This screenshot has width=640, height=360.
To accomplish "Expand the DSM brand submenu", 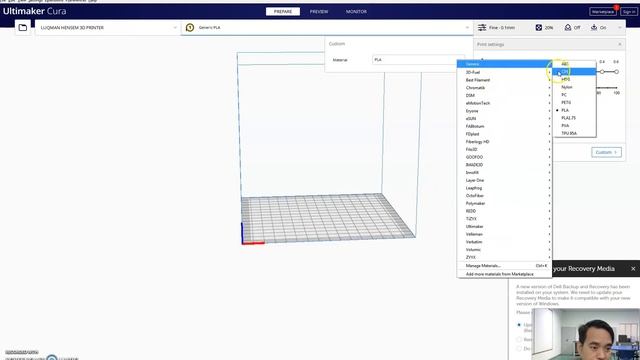I will tap(504, 96).
